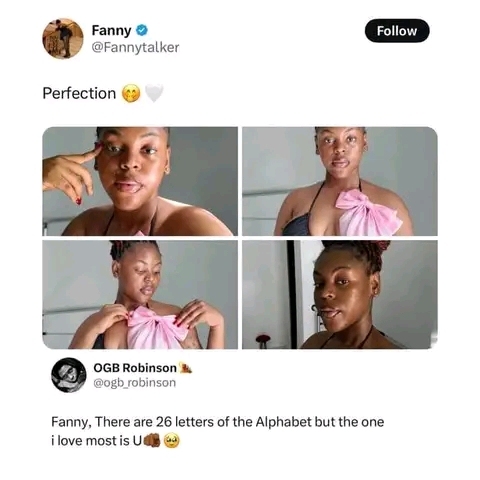Open the OGB Robinson display name
Image resolution: width=480 pixels, height=480 pixels.
click(x=135, y=368)
